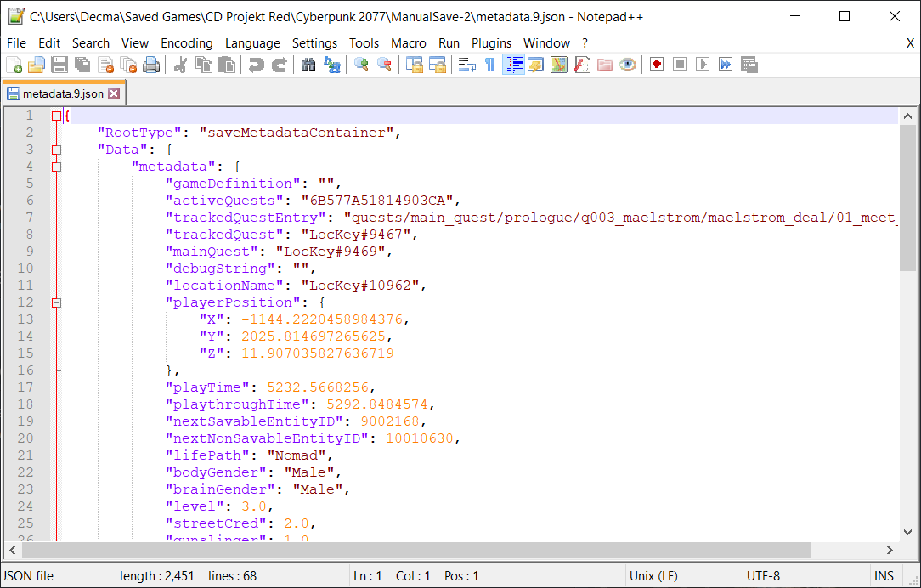
Task: Click the vertical scrollbar thumb
Action: [x=907, y=195]
